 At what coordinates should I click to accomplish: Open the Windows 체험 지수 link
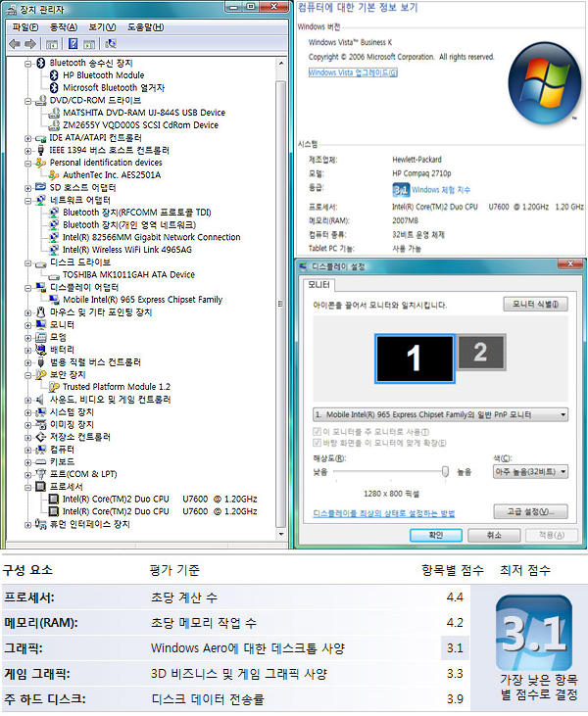pyautogui.click(x=441, y=189)
